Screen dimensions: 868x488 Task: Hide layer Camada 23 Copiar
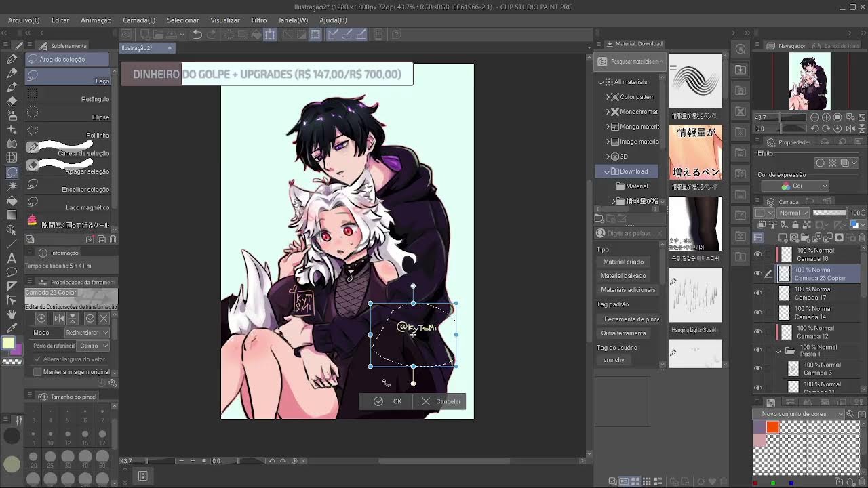point(758,274)
